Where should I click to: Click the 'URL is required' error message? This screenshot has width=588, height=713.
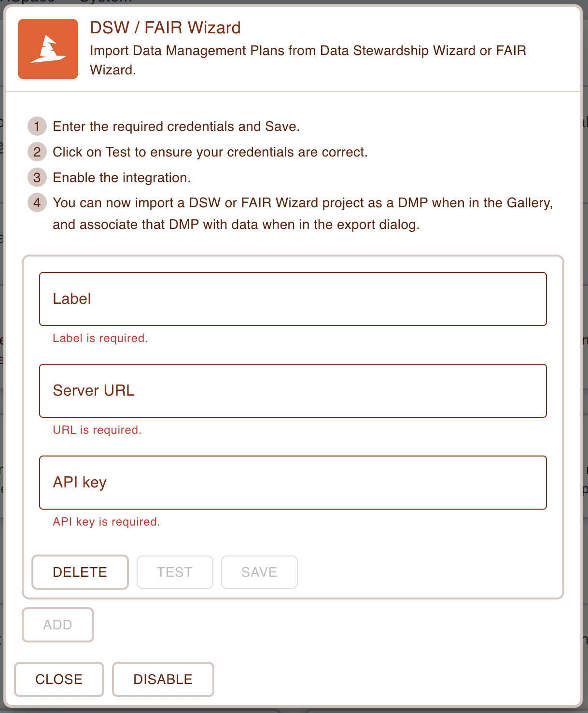click(x=97, y=429)
